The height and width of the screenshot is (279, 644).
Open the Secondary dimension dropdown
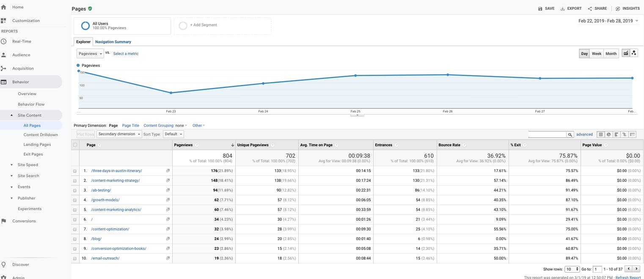point(119,134)
